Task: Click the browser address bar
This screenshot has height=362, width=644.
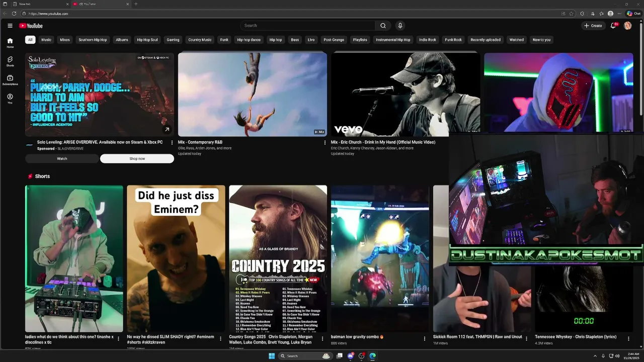Action: pyautogui.click(x=292, y=14)
